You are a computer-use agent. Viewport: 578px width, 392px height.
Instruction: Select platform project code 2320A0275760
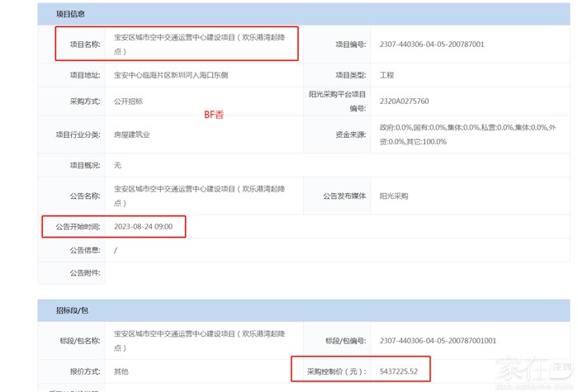tap(404, 102)
